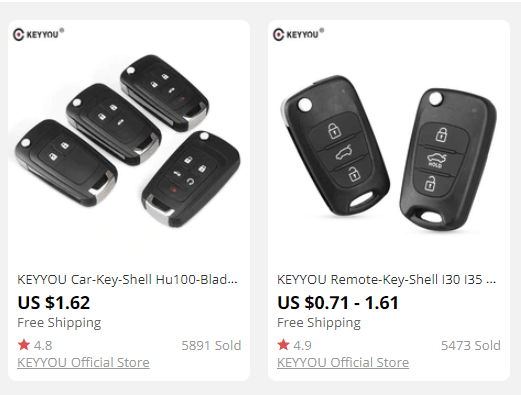Open the four-key Hu100 shell product image
Image resolution: width=521 pixels, height=395 pixels.
tap(129, 142)
